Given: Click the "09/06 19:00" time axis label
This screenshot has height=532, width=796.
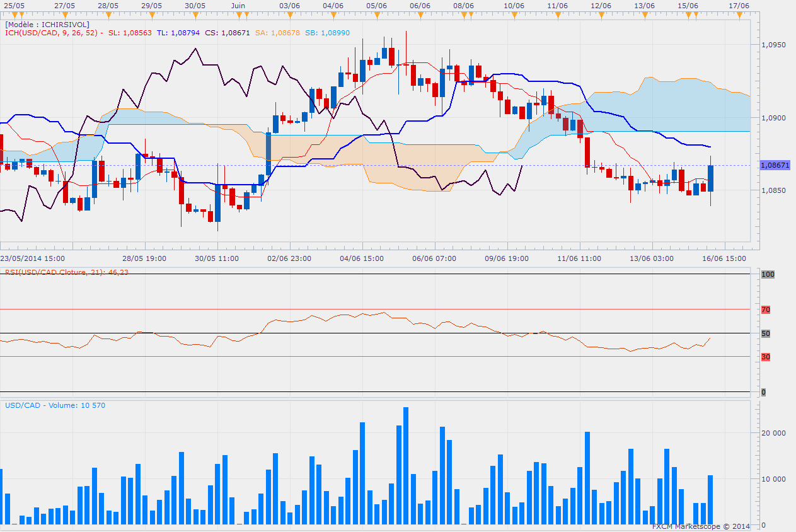Looking at the screenshot, I should (x=507, y=258).
